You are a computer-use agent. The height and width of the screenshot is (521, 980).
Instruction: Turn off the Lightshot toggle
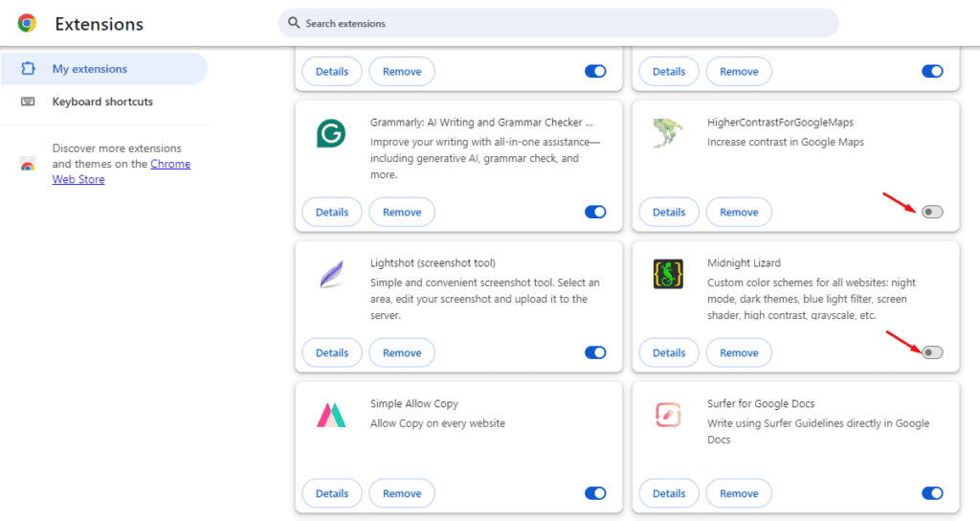coord(595,352)
